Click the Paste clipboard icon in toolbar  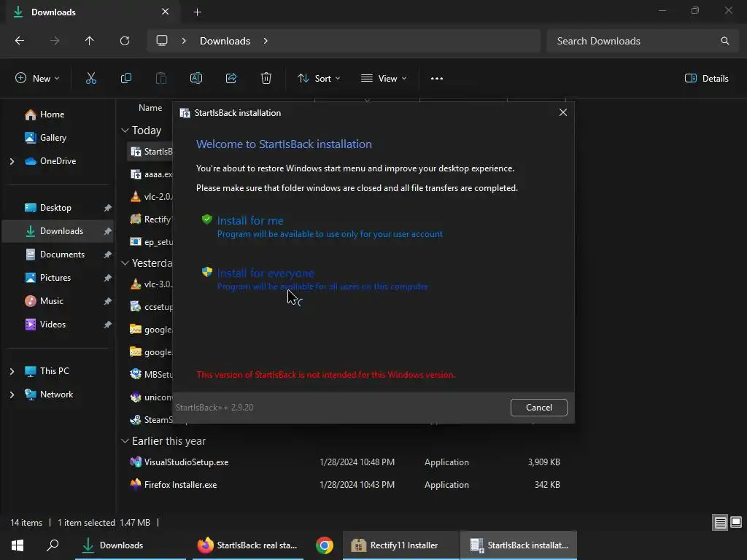(161, 79)
